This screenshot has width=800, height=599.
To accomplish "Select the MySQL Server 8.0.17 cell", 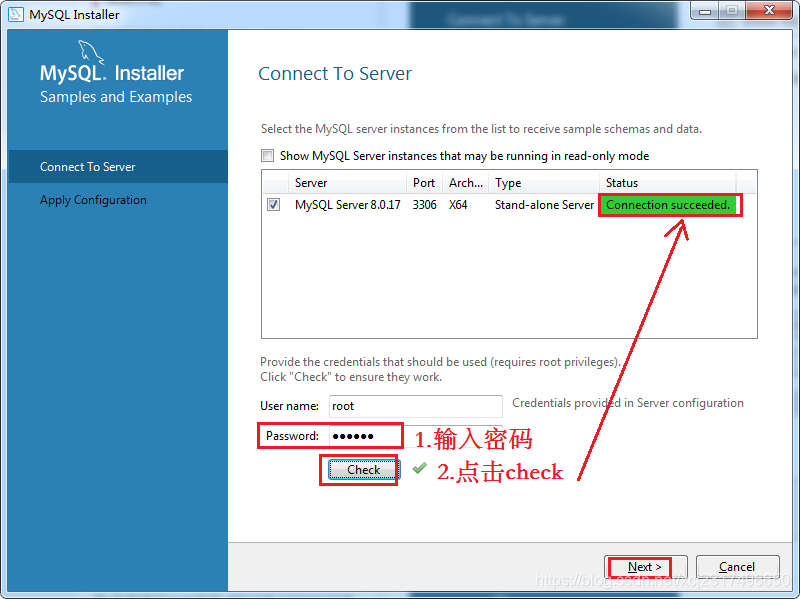I will (347, 205).
